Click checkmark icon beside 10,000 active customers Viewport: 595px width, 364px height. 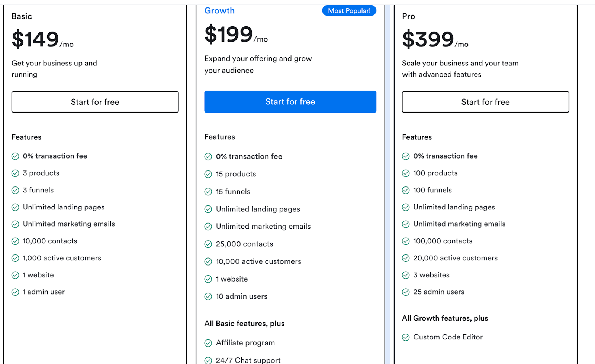pos(208,262)
